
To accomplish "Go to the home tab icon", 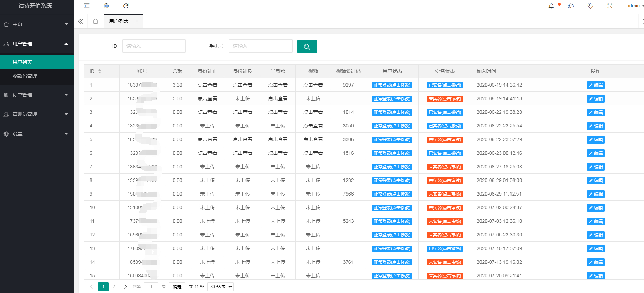I will 96,21.
